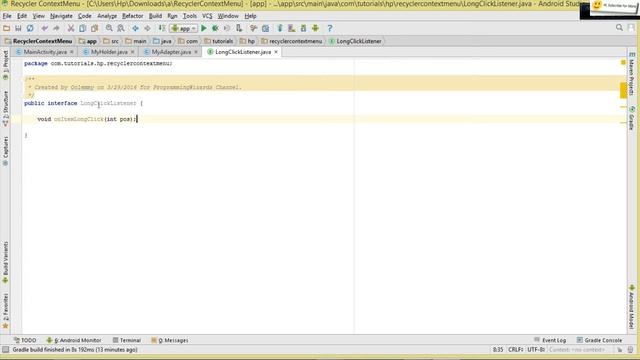Click the recyclercontextmenu folder breadcrumb
The height and width of the screenshot is (360, 640).
click(x=292, y=41)
